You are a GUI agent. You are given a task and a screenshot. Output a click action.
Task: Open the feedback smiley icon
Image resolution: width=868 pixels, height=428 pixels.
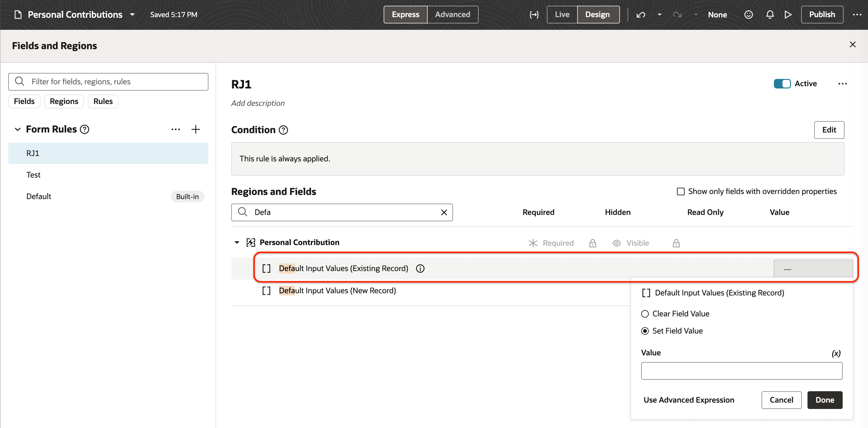(x=748, y=15)
